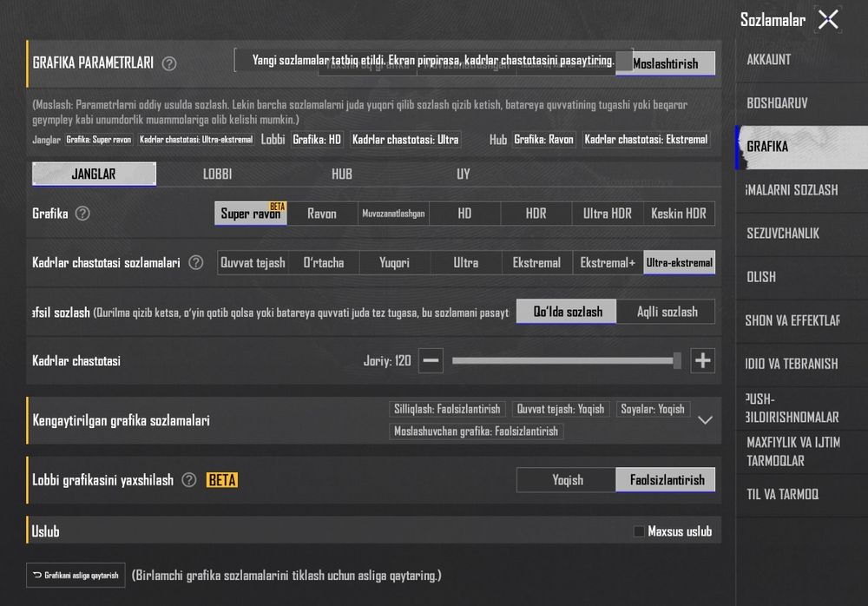This screenshot has height=606, width=868.
Task: Expand Kengaytirilgan grafika sozlamalari chevron
Action: (x=705, y=420)
